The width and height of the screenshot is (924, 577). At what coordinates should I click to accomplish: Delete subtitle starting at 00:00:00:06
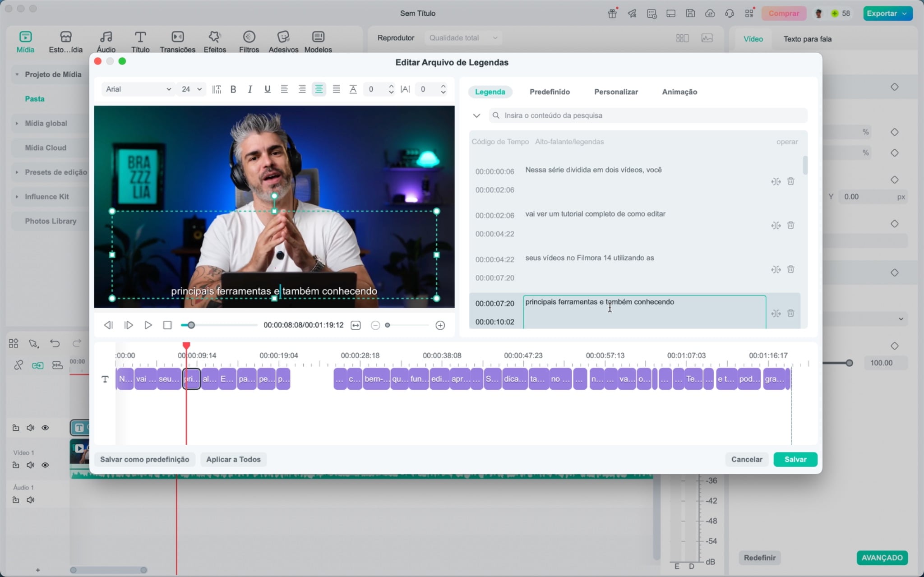tap(790, 181)
